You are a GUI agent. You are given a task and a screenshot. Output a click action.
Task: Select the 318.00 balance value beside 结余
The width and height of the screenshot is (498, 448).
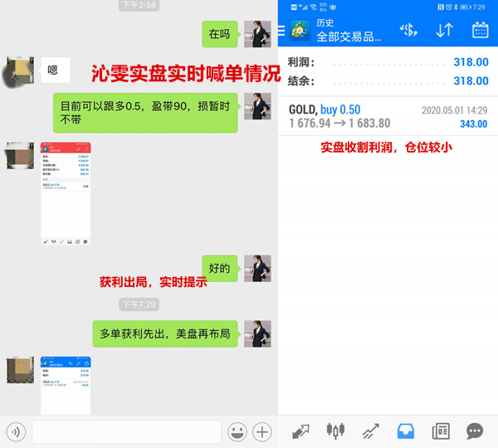click(471, 81)
